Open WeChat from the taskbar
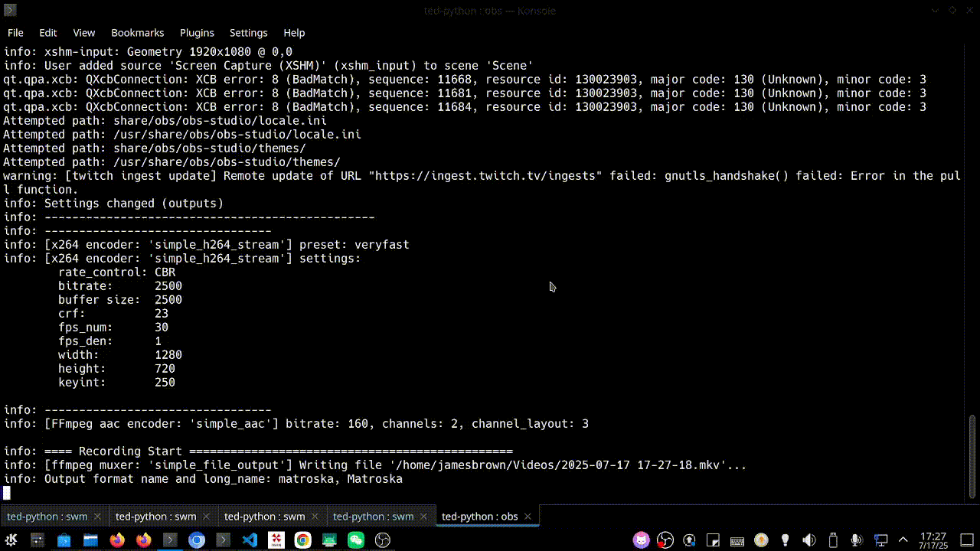The height and width of the screenshot is (551, 980). click(x=357, y=540)
